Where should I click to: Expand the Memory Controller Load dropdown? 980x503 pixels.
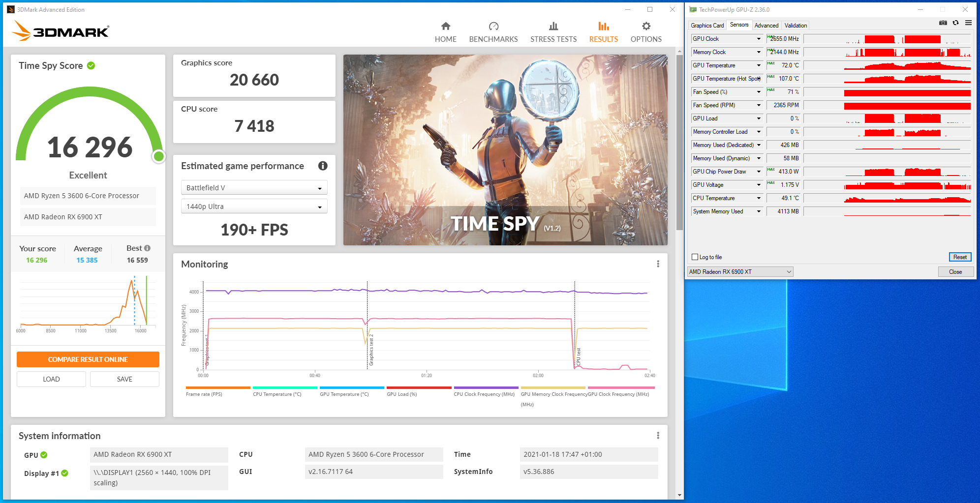[x=759, y=132]
